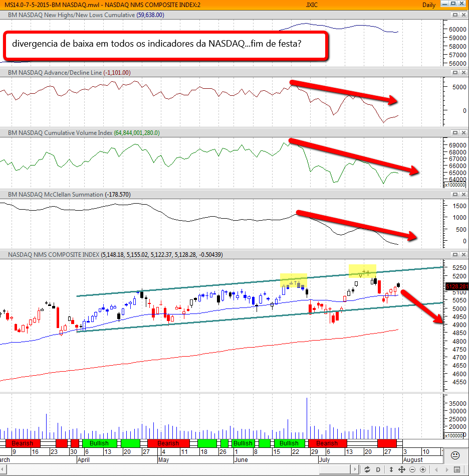Close the McClellan Summation panel
Image resolution: width=469 pixels, height=476 pixels.
463,194
